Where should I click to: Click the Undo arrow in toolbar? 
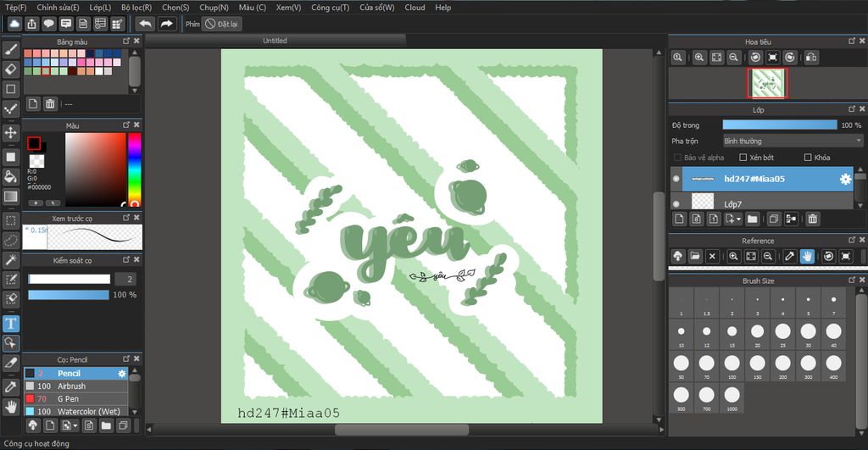point(145,24)
